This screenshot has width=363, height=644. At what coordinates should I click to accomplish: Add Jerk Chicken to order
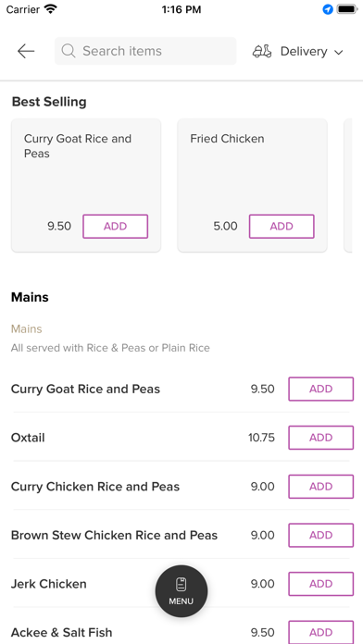coord(321,584)
